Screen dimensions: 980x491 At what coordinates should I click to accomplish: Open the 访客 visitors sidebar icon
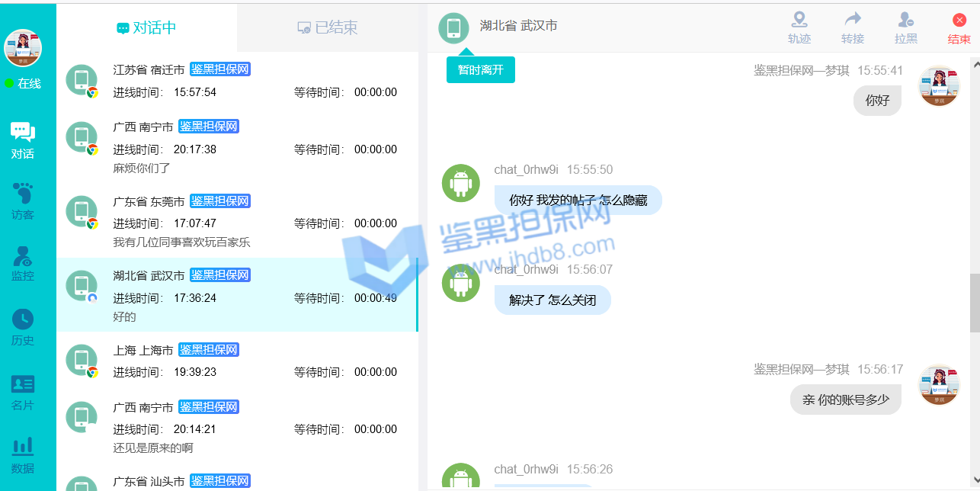[x=23, y=201]
